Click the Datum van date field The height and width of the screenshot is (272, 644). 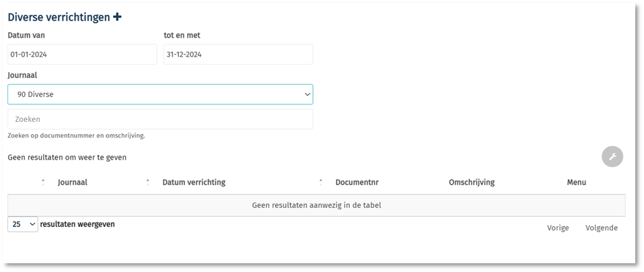(x=82, y=55)
